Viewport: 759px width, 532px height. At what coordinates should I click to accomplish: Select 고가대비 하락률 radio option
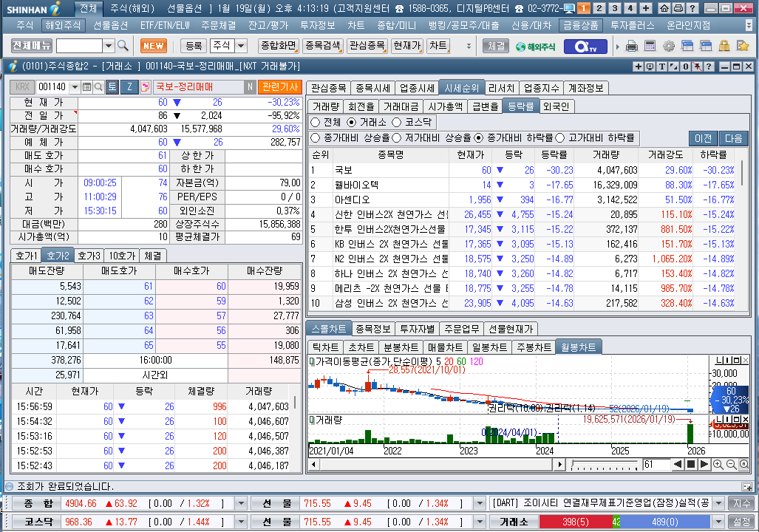560,138
